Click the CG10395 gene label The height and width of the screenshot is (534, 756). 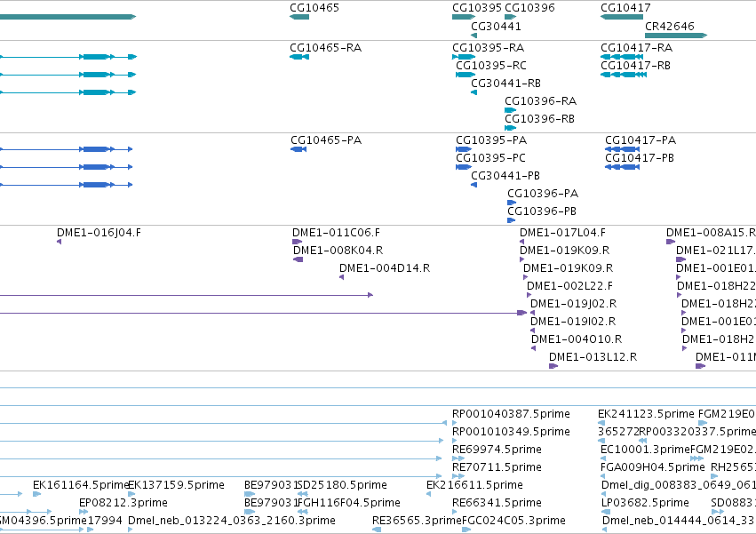477,8
